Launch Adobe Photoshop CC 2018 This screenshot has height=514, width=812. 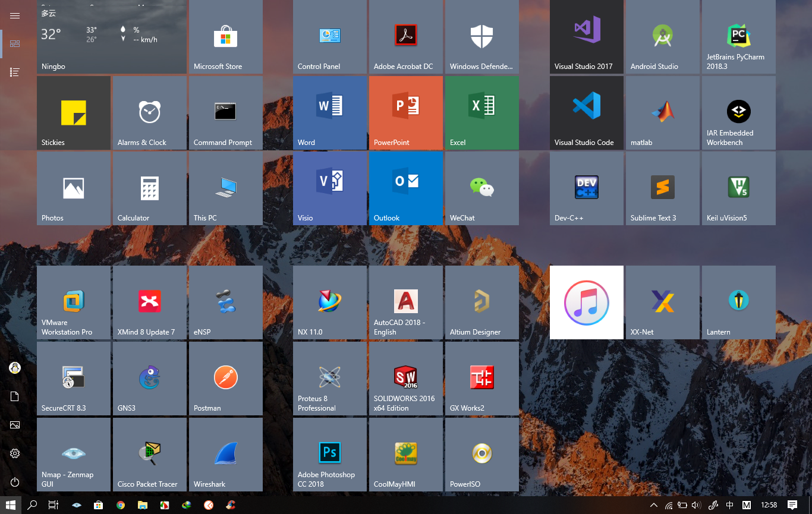330,455
